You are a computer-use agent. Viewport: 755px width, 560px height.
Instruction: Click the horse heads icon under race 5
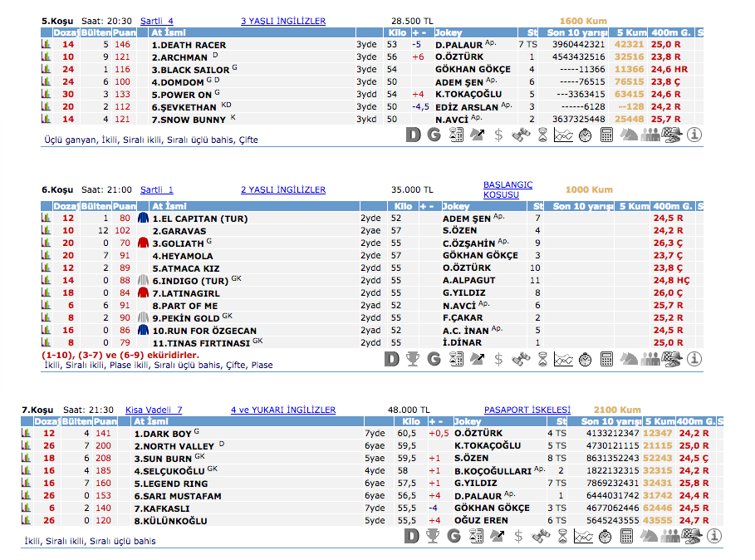tap(628, 135)
